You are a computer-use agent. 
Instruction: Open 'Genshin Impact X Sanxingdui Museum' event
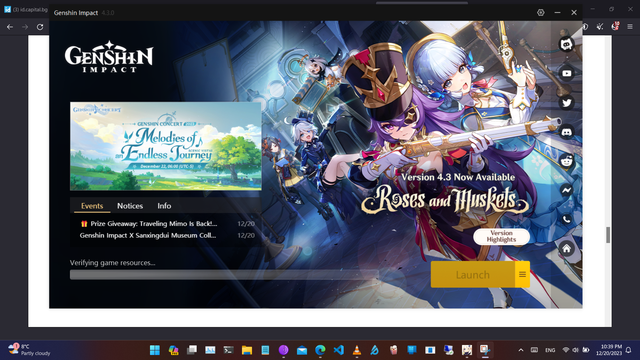[167, 236]
